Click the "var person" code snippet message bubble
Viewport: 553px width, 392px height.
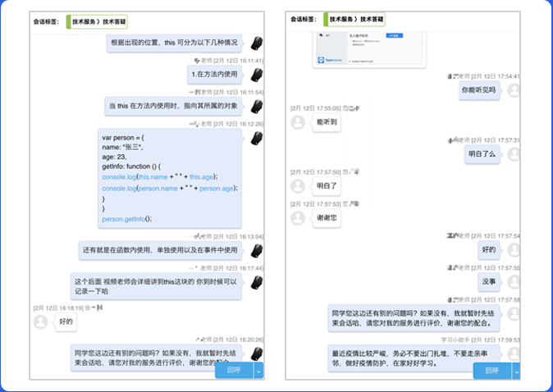169,176
